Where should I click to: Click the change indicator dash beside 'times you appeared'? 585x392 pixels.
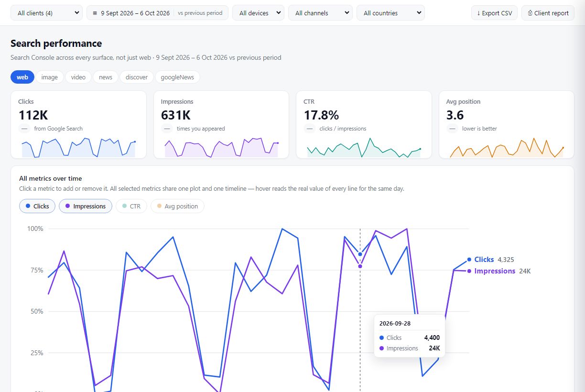(x=167, y=129)
